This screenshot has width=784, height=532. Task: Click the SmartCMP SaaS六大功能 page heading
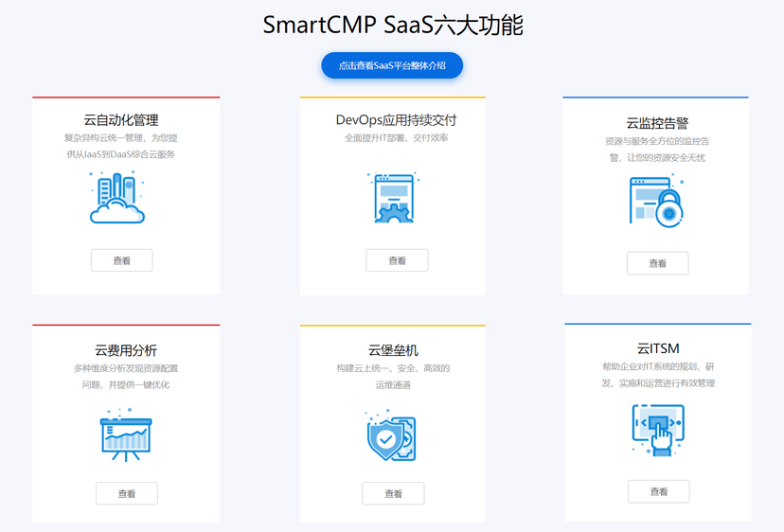coord(392,26)
